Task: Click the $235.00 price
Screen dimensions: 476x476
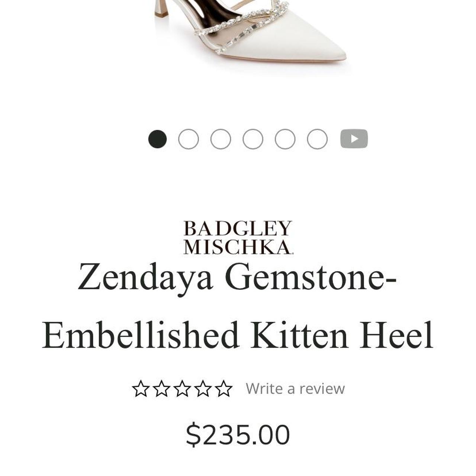Action: coord(238,435)
